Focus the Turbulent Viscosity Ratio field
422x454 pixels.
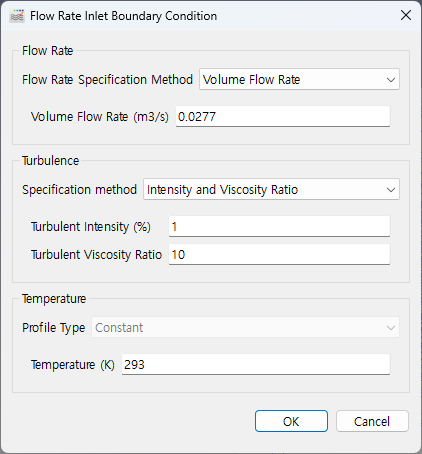[x=279, y=254]
